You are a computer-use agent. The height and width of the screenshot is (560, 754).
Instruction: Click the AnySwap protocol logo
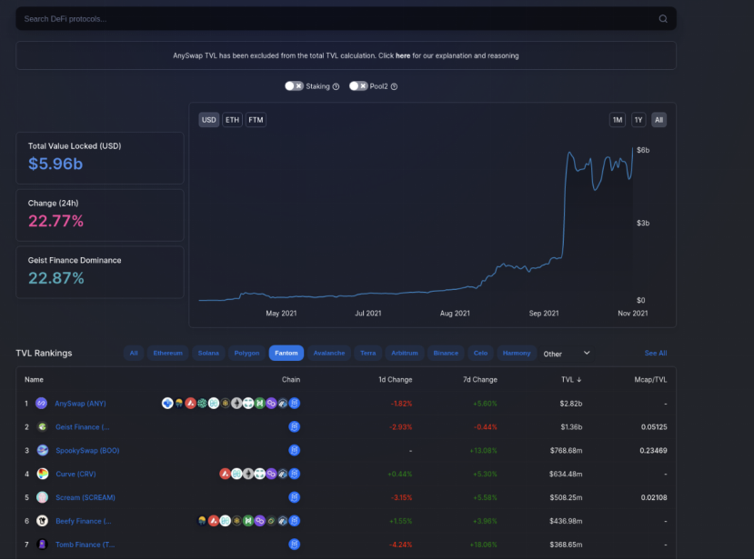tap(41, 404)
